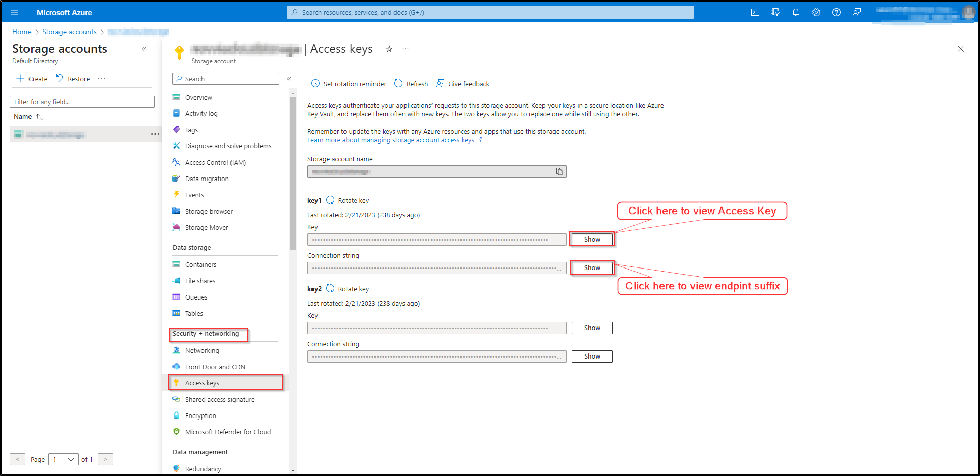The width and height of the screenshot is (980, 476).
Task: Show the key2 Connection string
Action: 592,356
